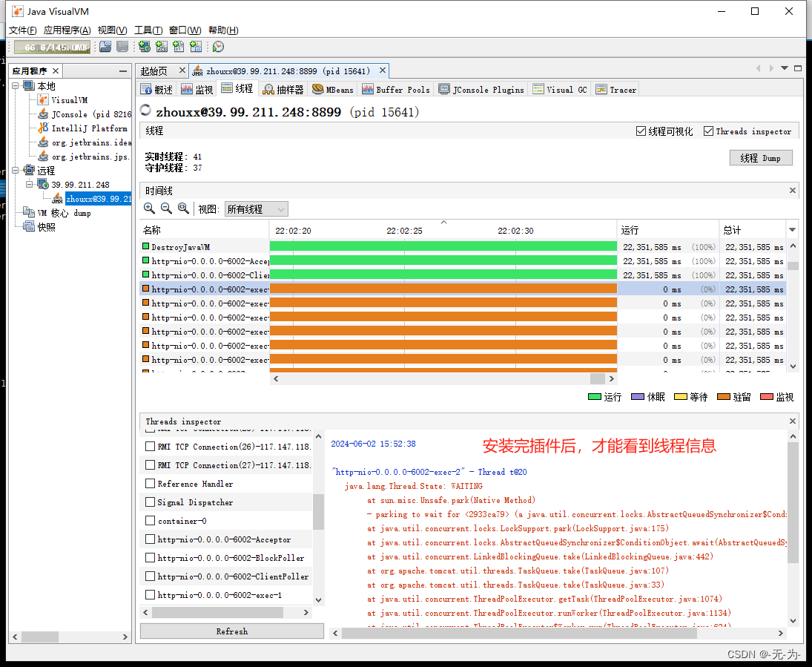Click the Load file toolbar icon
This screenshot has height=667, width=812.
click(x=105, y=47)
